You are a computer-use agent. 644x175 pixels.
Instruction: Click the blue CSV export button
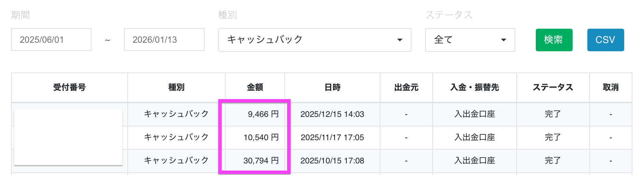tap(605, 40)
